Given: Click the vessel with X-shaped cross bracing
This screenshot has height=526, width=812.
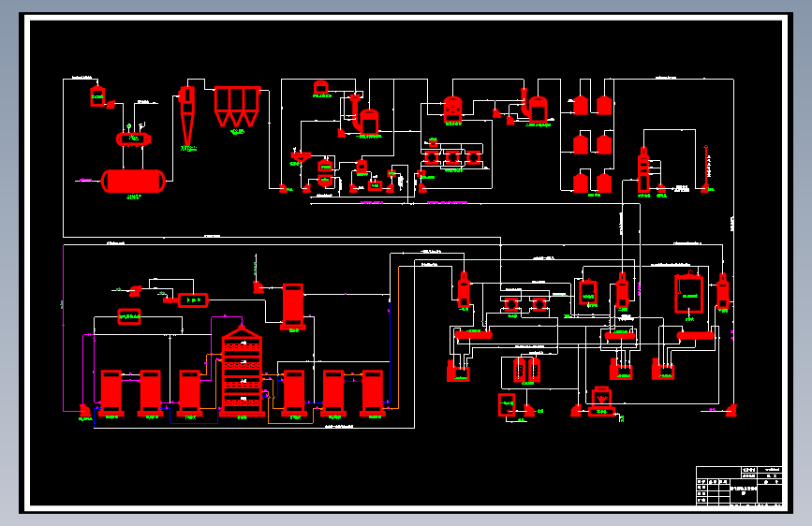Looking at the screenshot, I should point(453,110).
